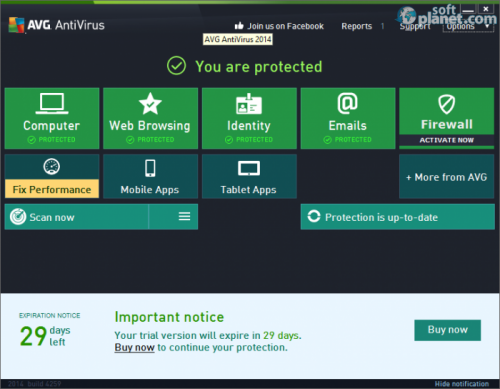Click the Mobile Apps phone icon
500x389 pixels.
pyautogui.click(x=150, y=168)
